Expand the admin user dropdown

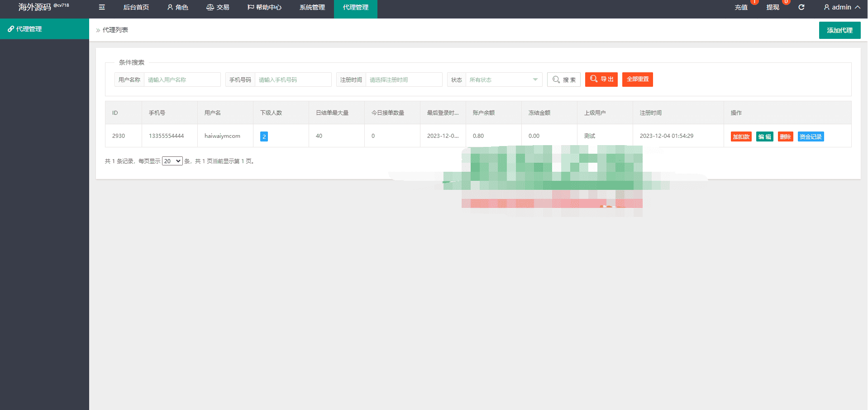click(842, 7)
